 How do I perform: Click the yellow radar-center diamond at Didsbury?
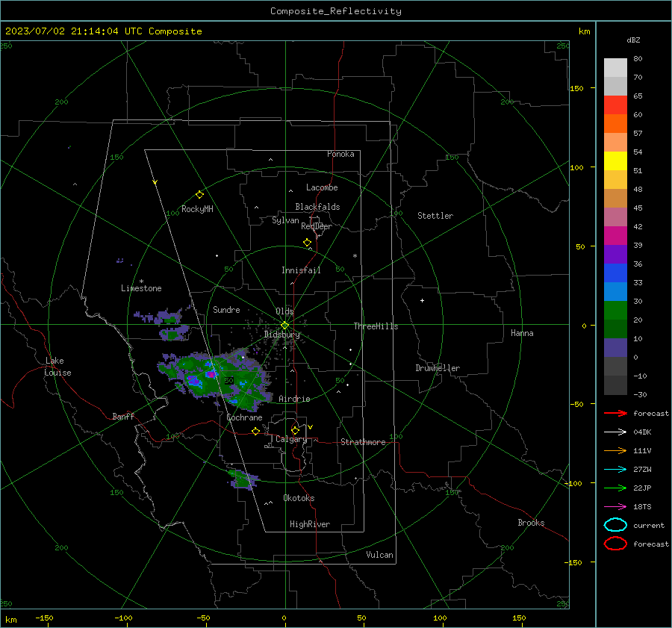284,326
